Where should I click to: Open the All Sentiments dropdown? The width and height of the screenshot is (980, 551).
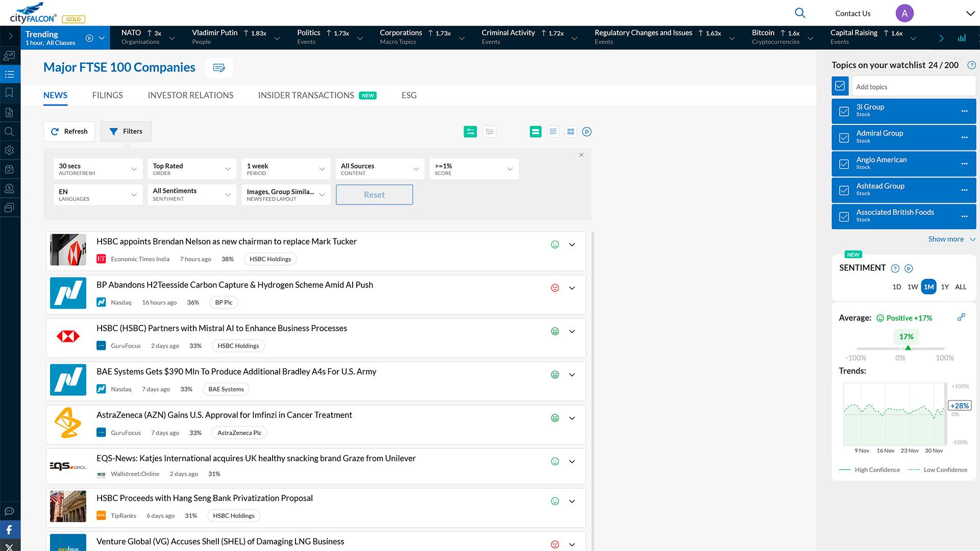click(x=191, y=194)
